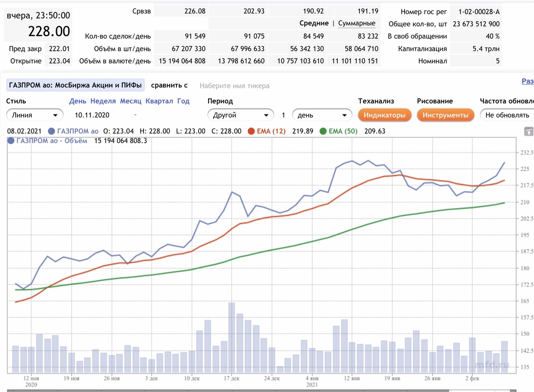The width and height of the screenshot is (534, 392).
Task: Focus the Наберите имя тикера field
Action: point(235,86)
